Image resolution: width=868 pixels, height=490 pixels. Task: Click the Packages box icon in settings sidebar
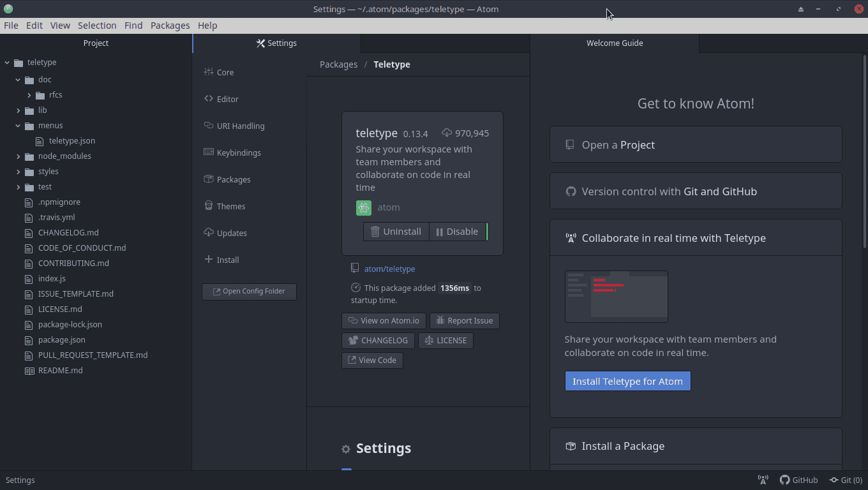(209, 179)
